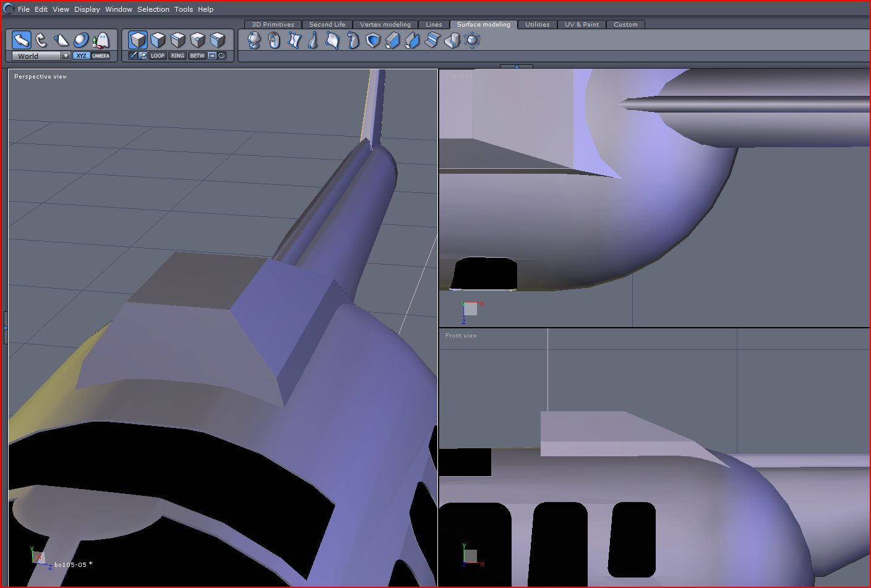Click the LOOP selection button
Screen dimensions: 871x588
158,56
